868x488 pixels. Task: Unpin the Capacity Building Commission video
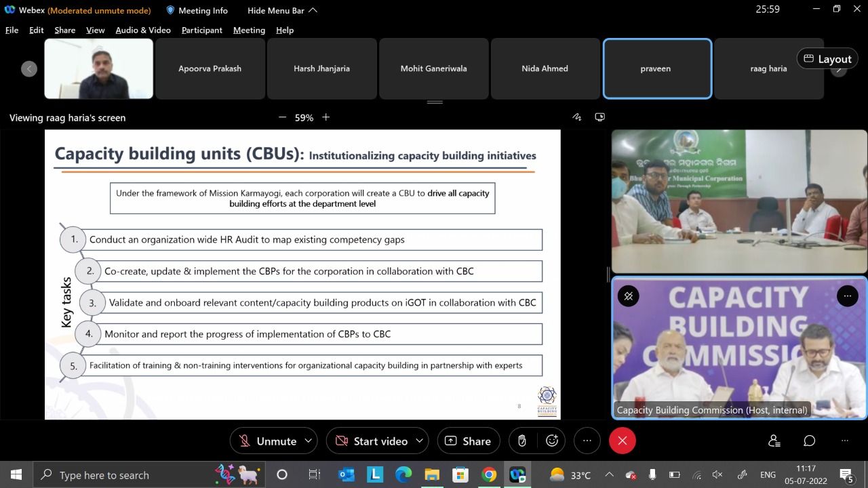coord(629,296)
